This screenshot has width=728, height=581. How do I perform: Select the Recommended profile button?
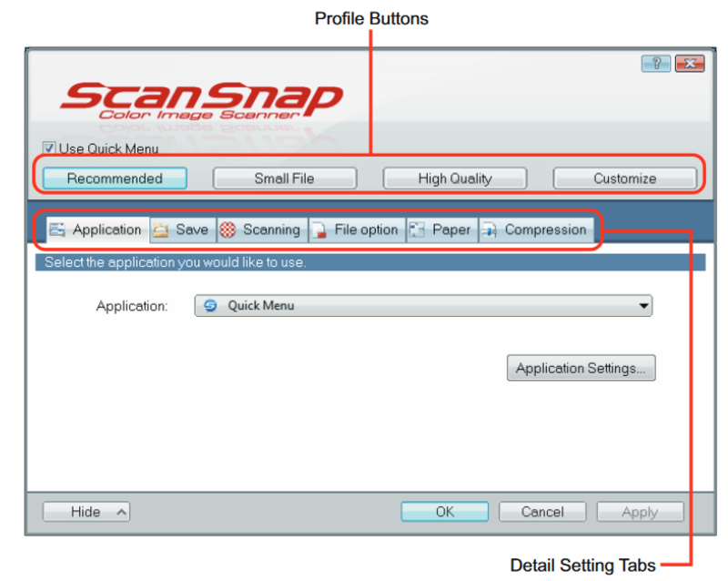(115, 178)
